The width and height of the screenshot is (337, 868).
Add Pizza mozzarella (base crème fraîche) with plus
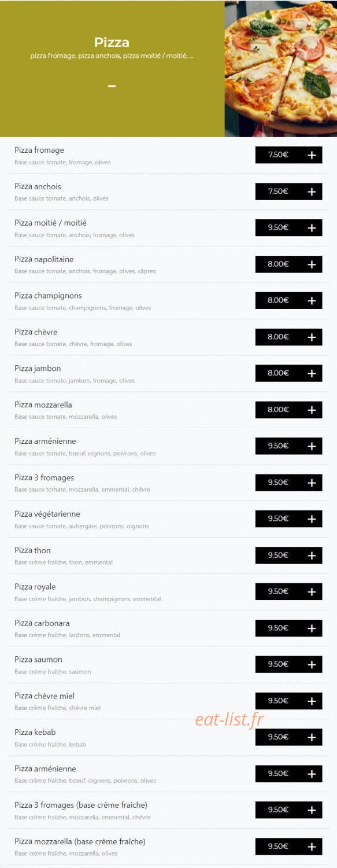click(x=312, y=847)
